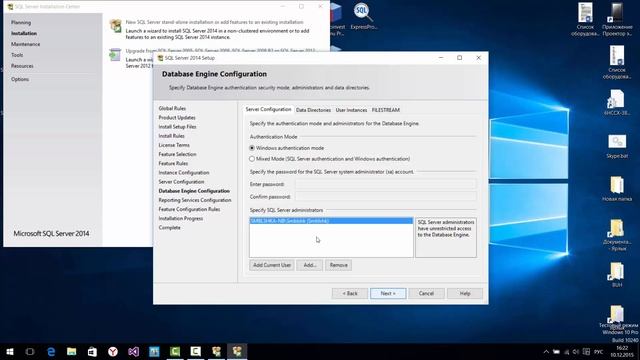Screen dimensions: 640x360
Task: Click the Feature Configuration Rules step
Action: coord(189,209)
